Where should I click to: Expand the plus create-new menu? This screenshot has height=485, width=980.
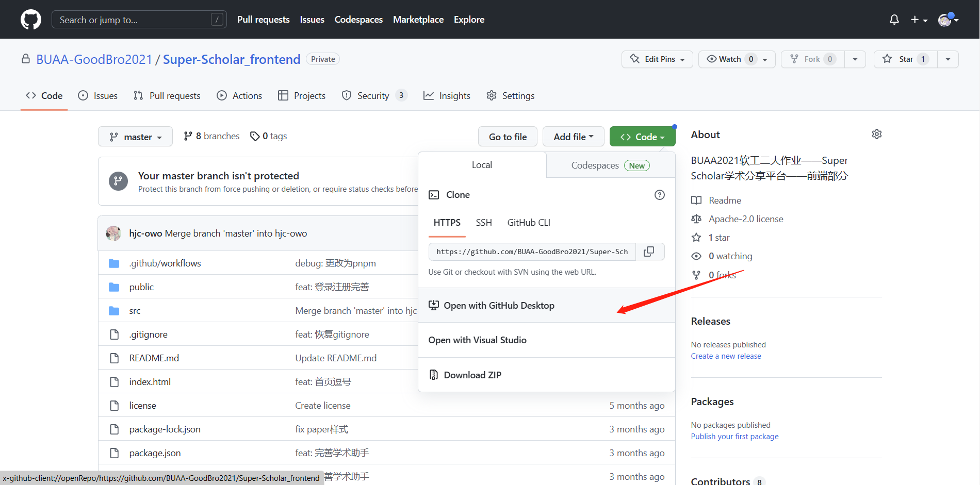coord(919,20)
